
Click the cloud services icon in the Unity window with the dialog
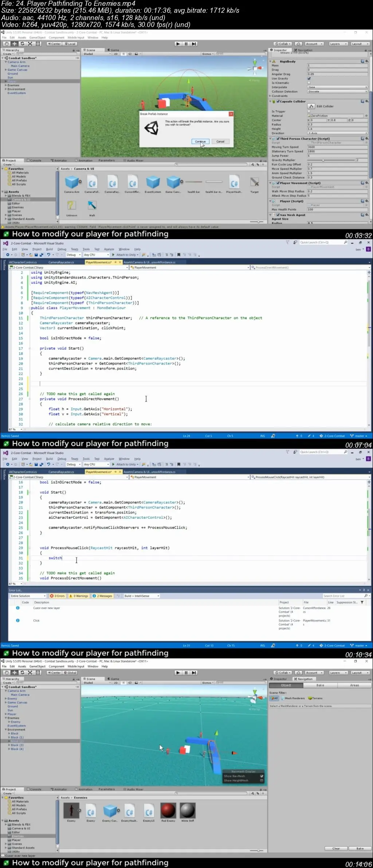click(x=298, y=44)
